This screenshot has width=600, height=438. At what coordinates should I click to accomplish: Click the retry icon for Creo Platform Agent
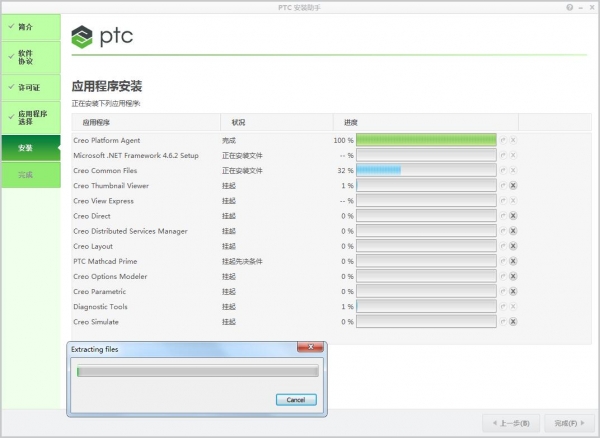pyautogui.click(x=503, y=140)
